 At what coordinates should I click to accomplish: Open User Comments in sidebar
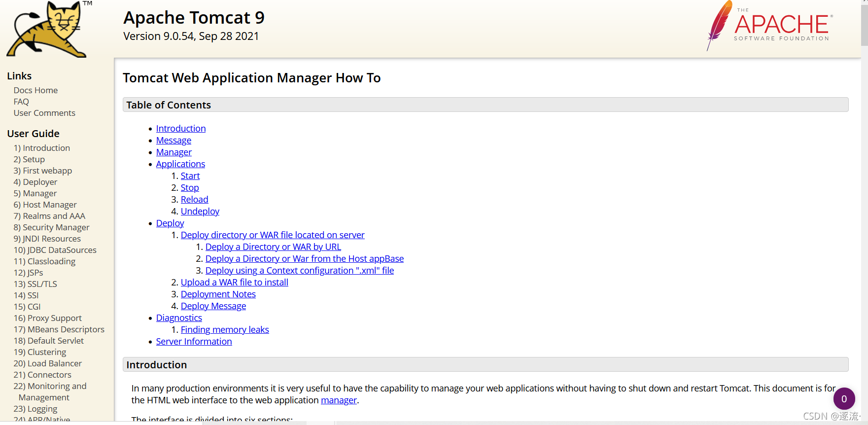[x=44, y=113]
